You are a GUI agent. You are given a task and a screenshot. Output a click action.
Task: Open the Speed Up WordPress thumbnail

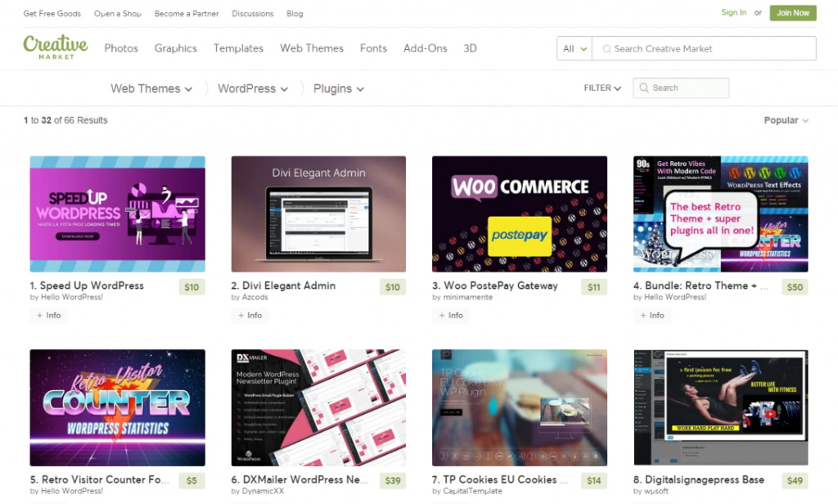point(118,214)
